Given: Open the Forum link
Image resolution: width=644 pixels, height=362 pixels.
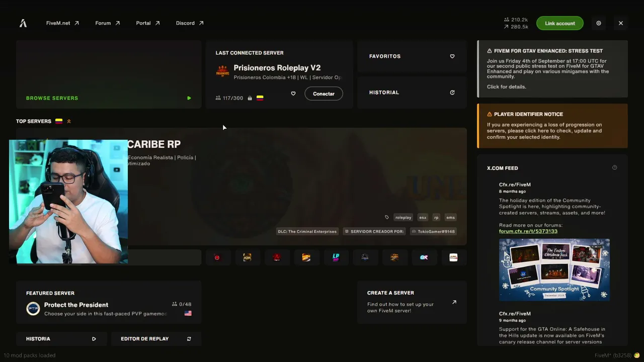Looking at the screenshot, I should tap(108, 23).
